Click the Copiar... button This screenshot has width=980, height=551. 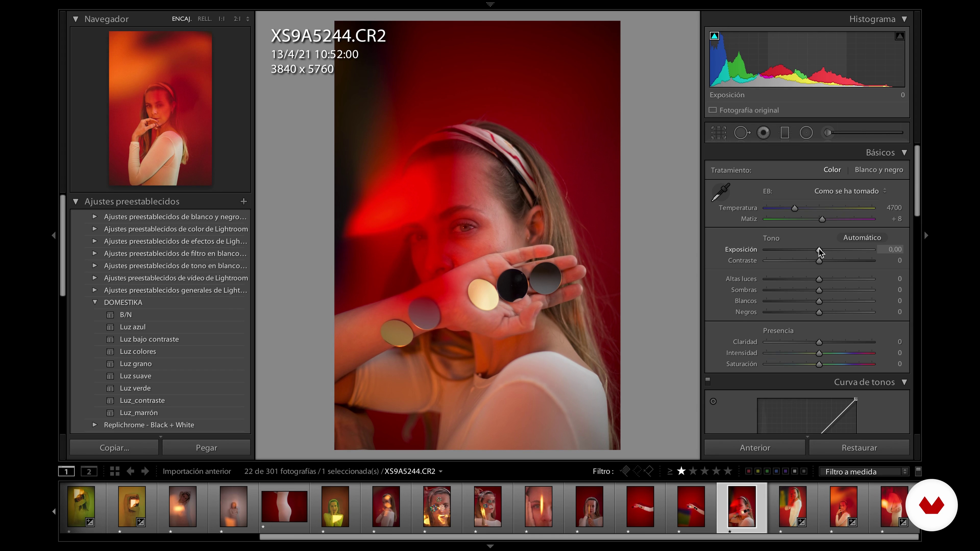[114, 448]
